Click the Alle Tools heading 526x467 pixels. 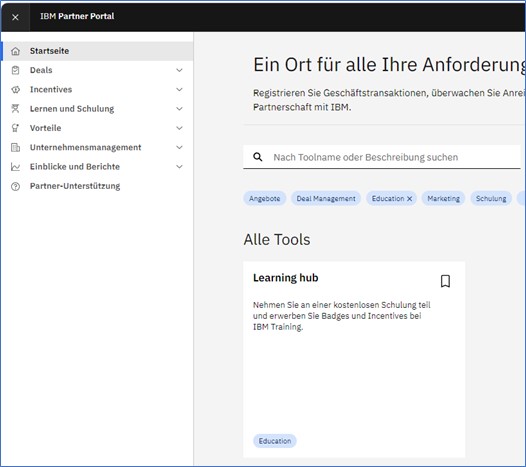pyautogui.click(x=277, y=240)
